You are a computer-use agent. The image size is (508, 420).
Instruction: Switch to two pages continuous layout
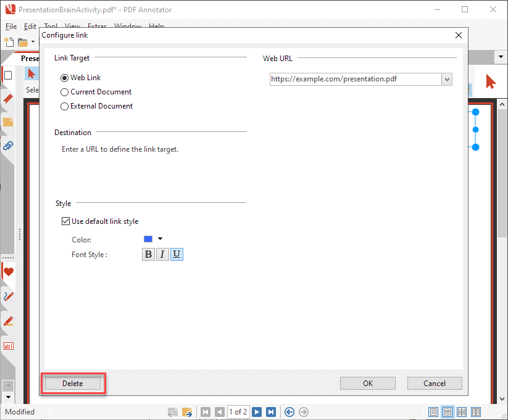point(462,412)
